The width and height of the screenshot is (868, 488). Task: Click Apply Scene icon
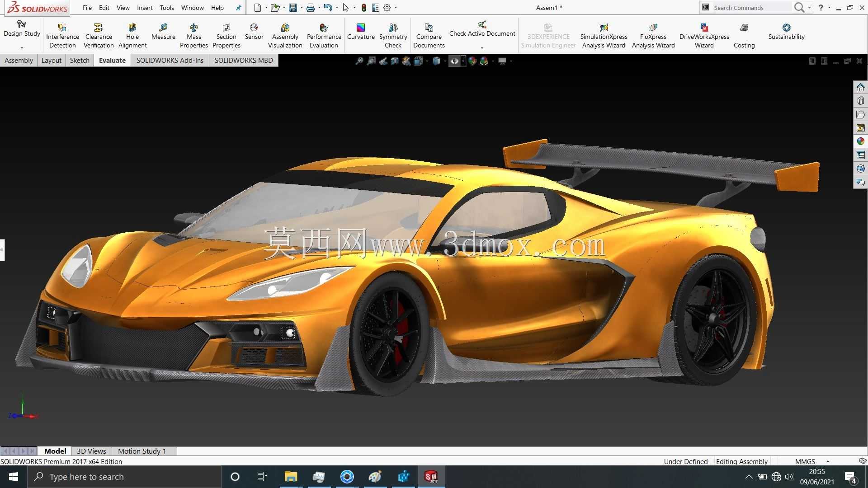[484, 61]
